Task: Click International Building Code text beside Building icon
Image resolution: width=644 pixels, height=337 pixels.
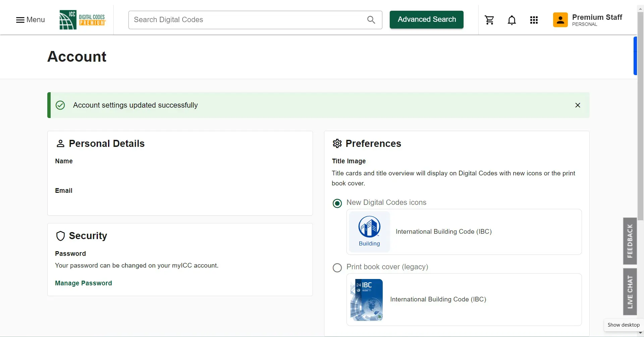Action: coord(444,232)
